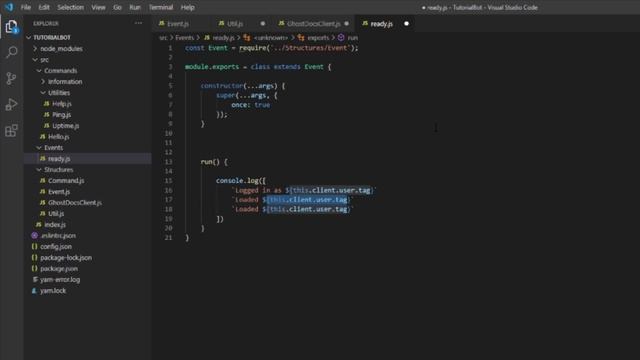Click the EXPLORER panel title
This screenshot has width=640, height=360.
tap(46, 24)
